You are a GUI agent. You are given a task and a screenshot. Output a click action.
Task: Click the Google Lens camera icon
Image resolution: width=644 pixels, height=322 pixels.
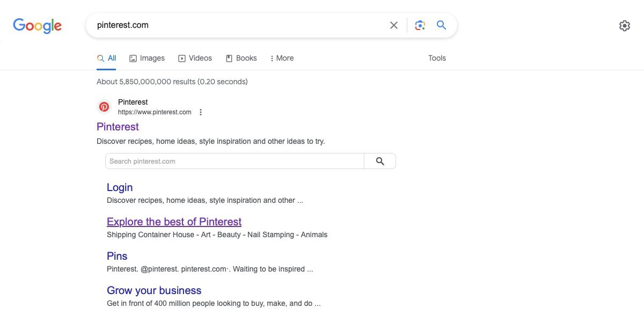click(420, 25)
